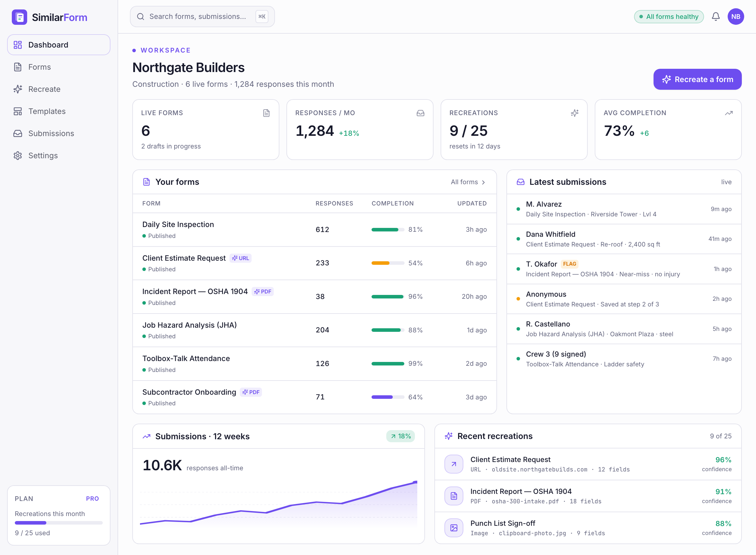Click the PRO plan label
Image resolution: width=756 pixels, height=555 pixels.
point(92,499)
